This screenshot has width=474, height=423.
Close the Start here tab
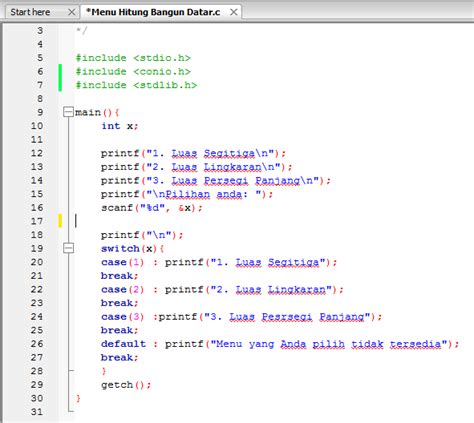71,12
